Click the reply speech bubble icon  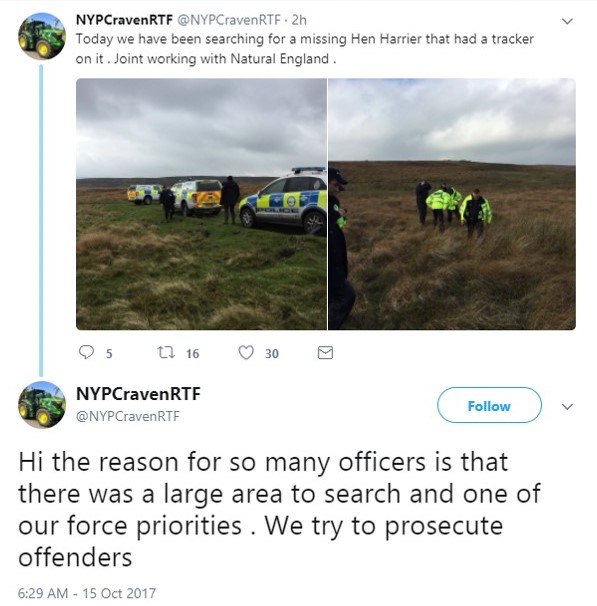(x=86, y=352)
